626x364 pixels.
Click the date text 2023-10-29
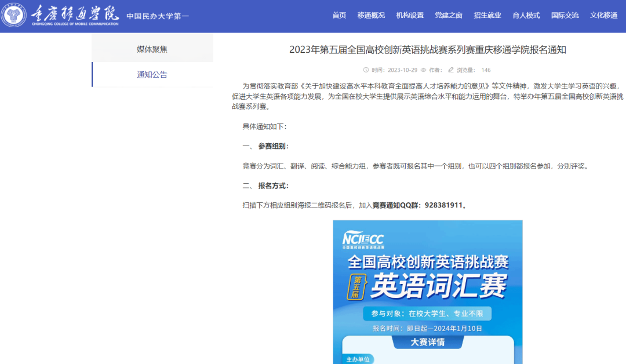tap(402, 70)
